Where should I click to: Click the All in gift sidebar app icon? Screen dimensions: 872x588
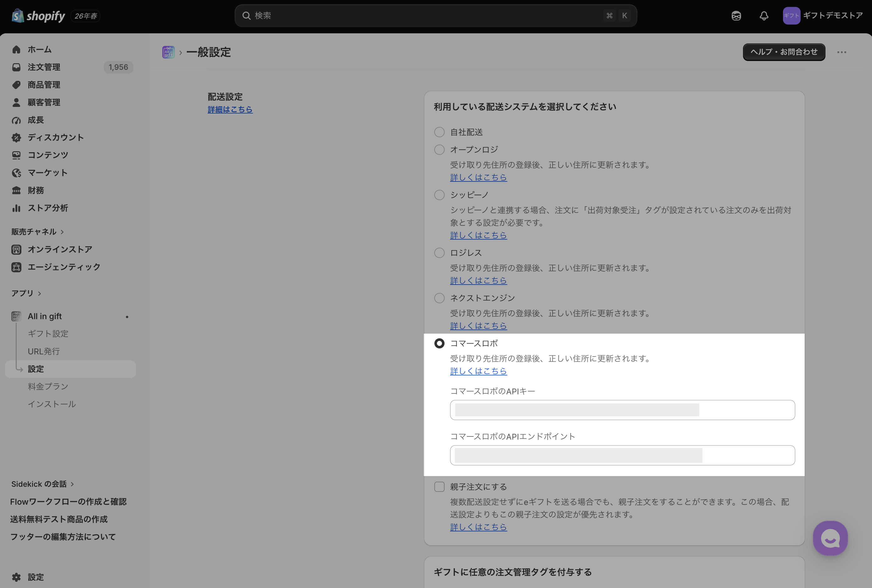[x=16, y=317]
